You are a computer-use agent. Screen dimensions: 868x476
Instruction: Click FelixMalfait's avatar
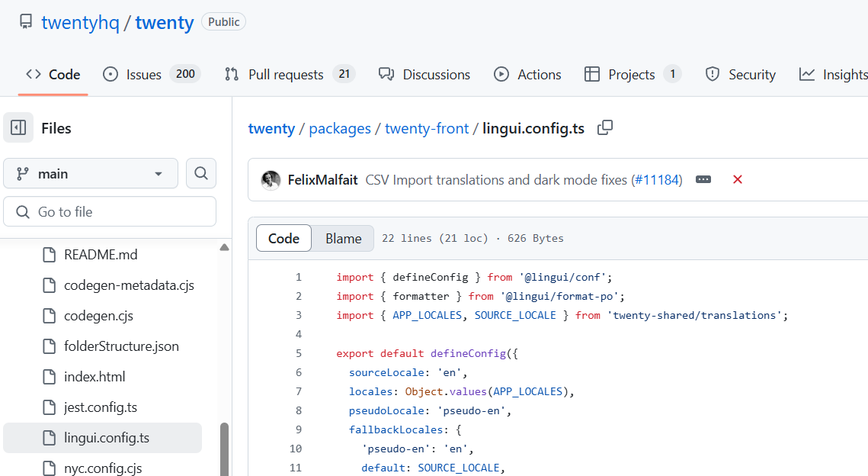pyautogui.click(x=271, y=179)
